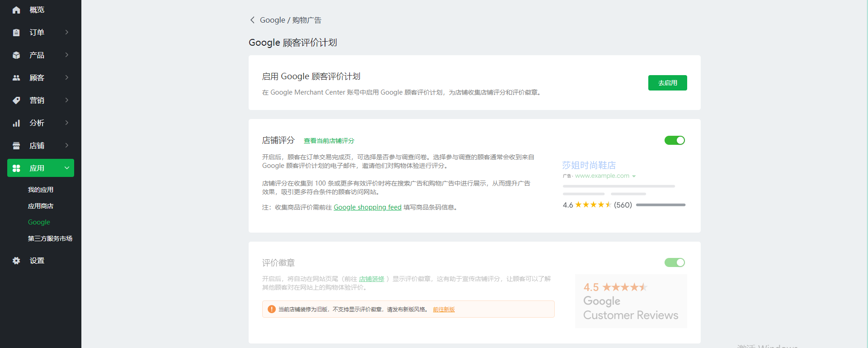Click the 产品 menu label
This screenshot has width=868, height=348.
coord(37,55)
